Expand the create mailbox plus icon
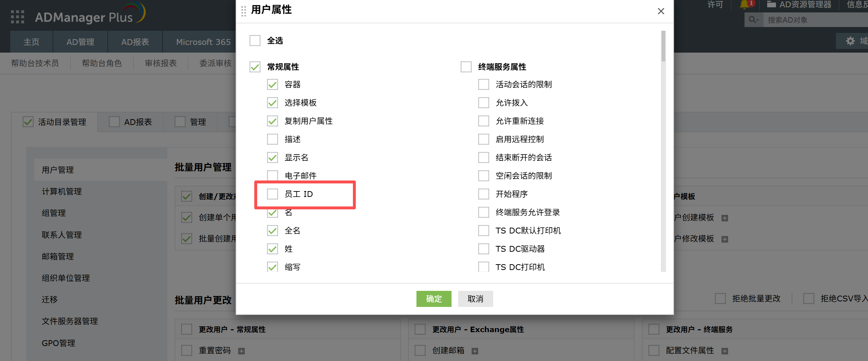 [475, 351]
